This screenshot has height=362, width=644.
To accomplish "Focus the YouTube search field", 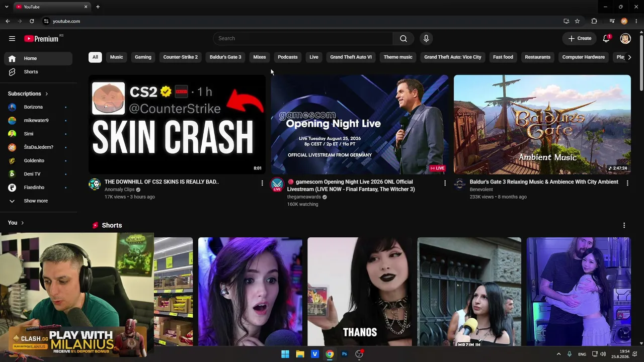I will coord(303,38).
